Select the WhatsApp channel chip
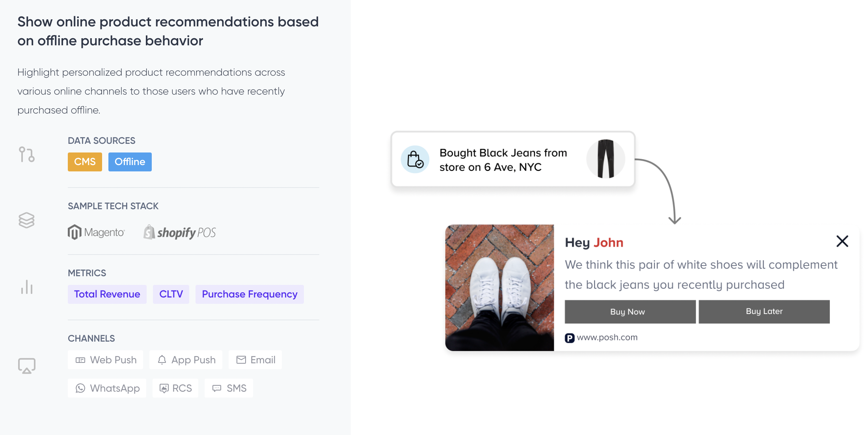The width and height of the screenshot is (868, 435). click(x=107, y=388)
